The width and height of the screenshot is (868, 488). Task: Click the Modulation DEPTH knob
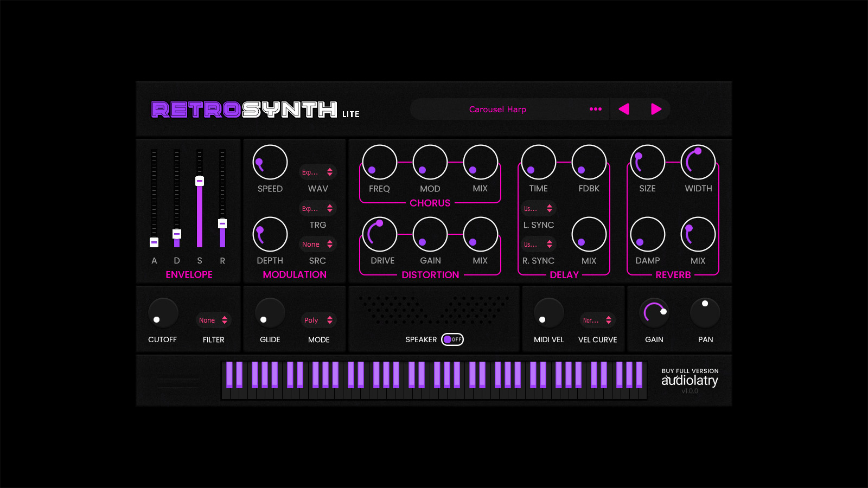[x=270, y=234]
